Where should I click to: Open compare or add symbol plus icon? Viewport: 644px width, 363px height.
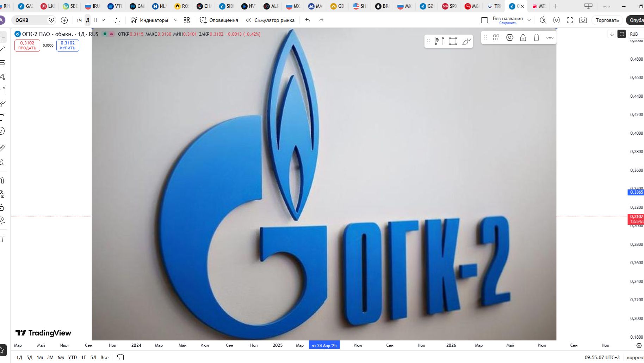coord(64,20)
